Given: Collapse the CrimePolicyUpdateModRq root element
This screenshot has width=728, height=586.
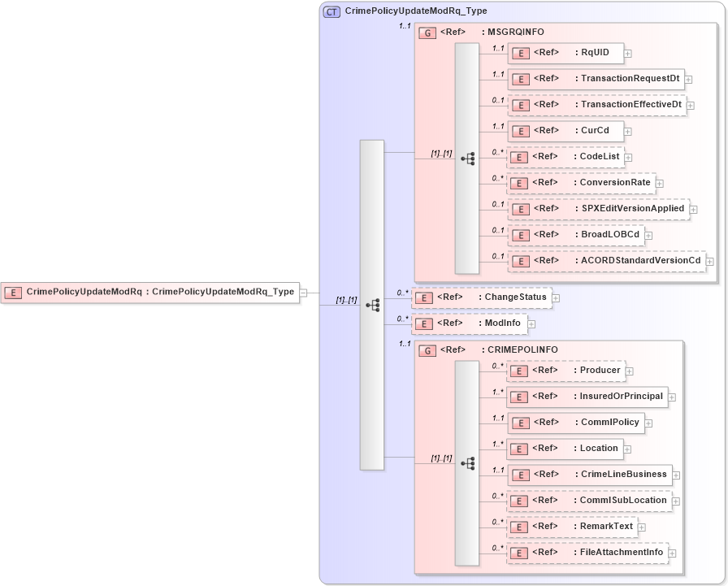Looking at the screenshot, I should (x=301, y=292).
